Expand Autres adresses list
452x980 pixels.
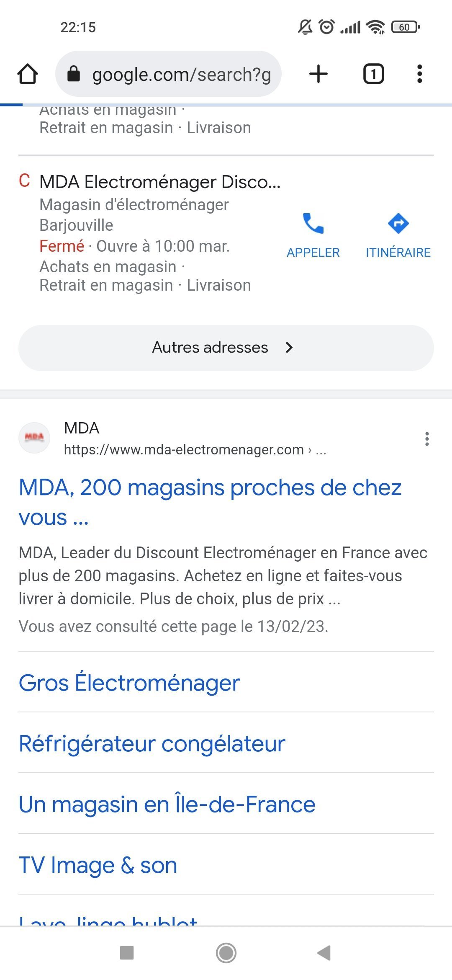point(226,348)
